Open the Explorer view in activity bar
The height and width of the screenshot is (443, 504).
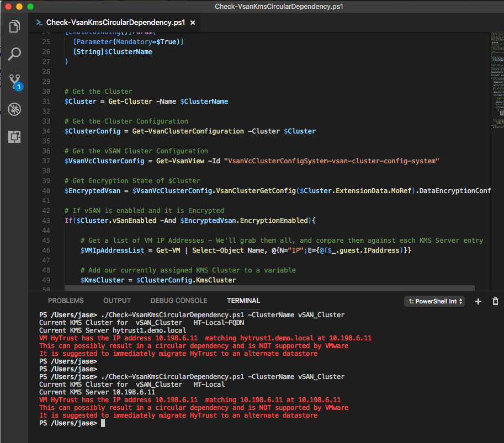click(x=14, y=26)
